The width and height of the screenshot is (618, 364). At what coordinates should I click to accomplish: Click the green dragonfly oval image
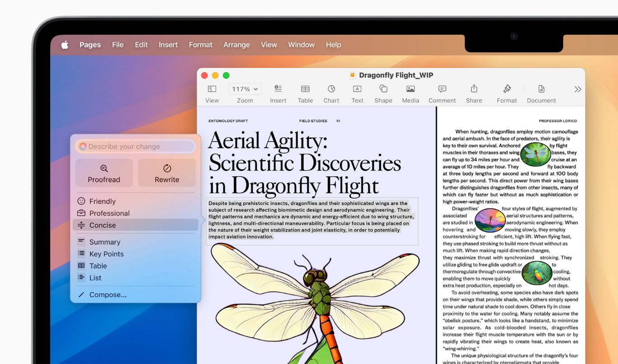pos(536,154)
